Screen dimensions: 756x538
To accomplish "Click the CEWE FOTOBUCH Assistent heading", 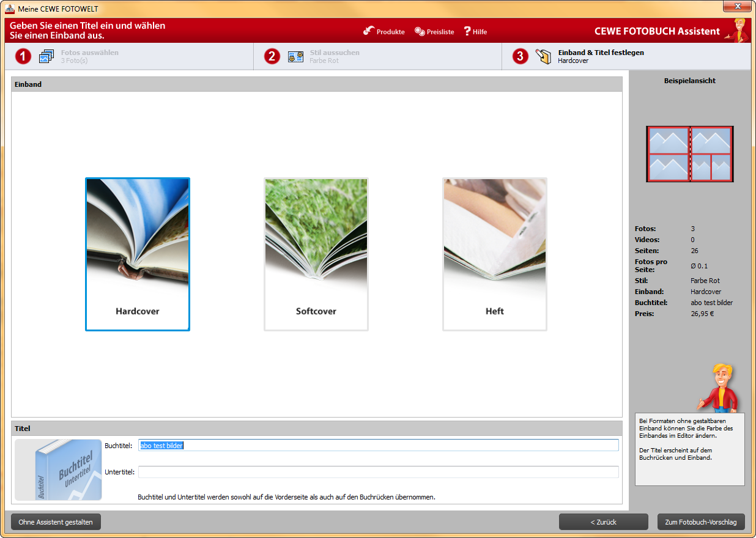I will click(x=657, y=31).
